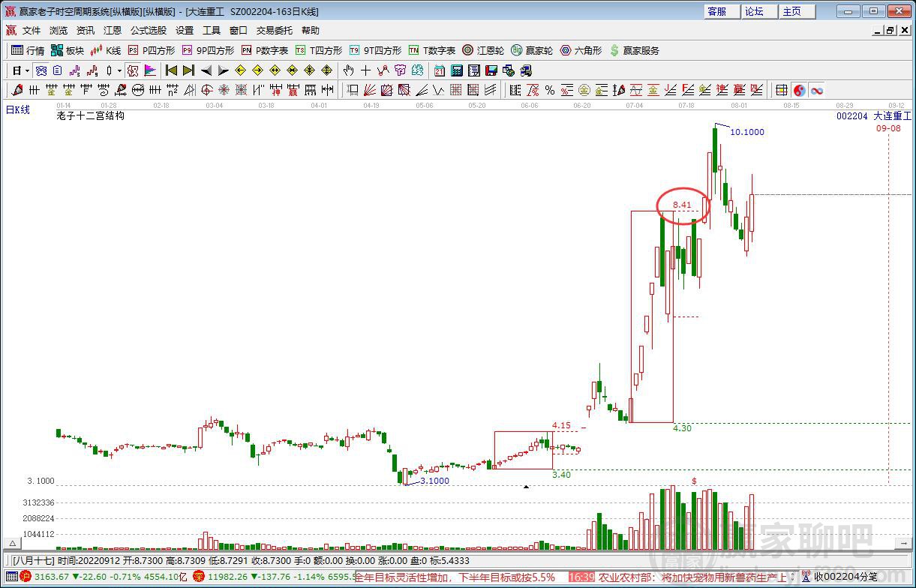Click the black right triangle step-forward icon
Image resolution: width=916 pixels, height=588 pixels.
(224, 70)
